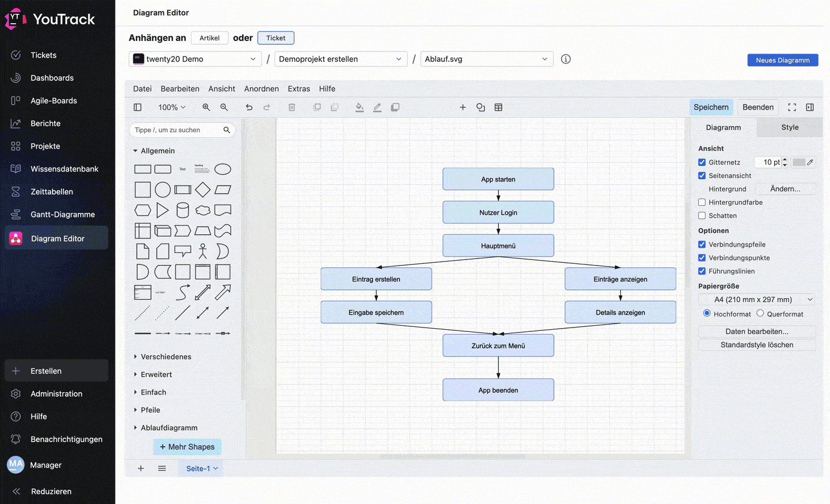Screen dimensions: 830x504
Task: Select the hexagon shape in the palette
Action: (143, 210)
